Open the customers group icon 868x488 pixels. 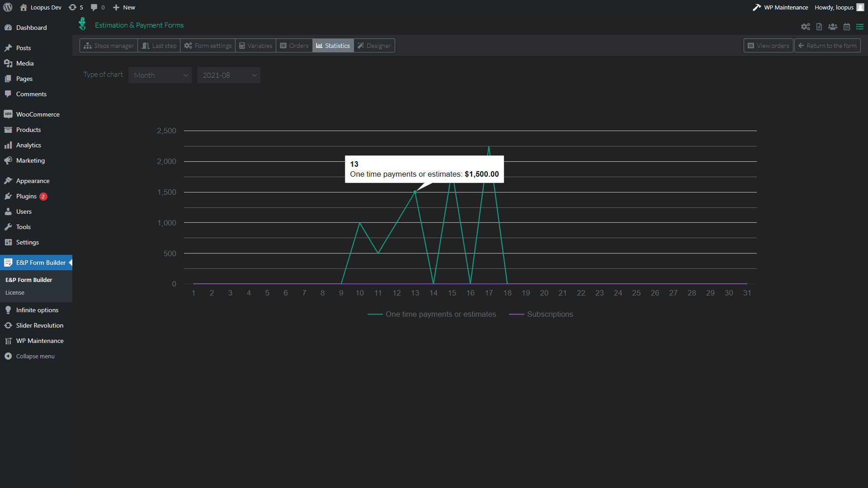[x=833, y=27]
